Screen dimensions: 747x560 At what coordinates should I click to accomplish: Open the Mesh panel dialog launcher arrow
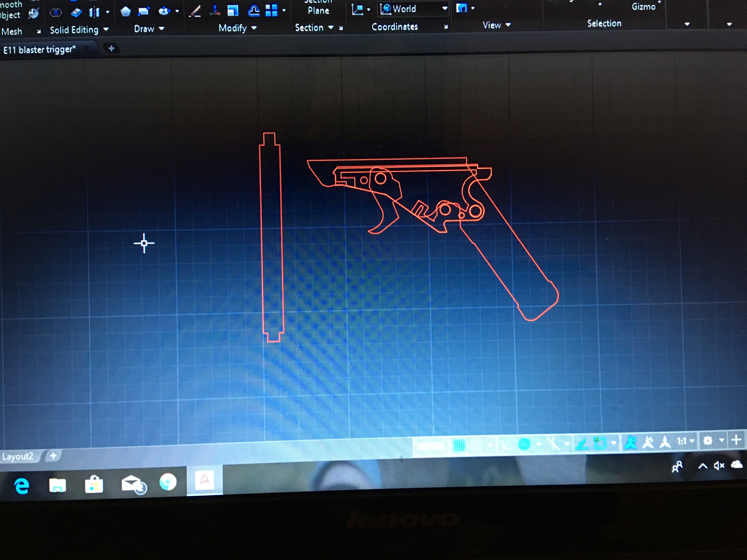[x=39, y=31]
